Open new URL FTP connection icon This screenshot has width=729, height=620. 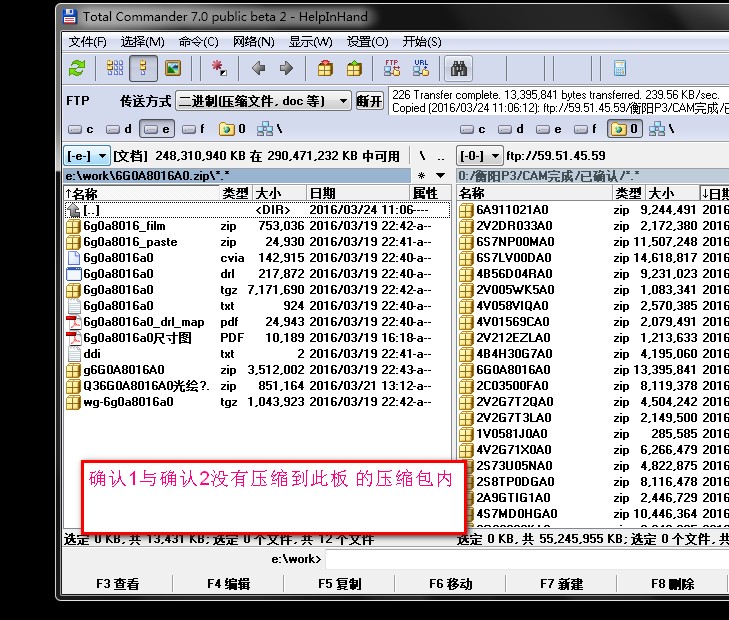421,68
